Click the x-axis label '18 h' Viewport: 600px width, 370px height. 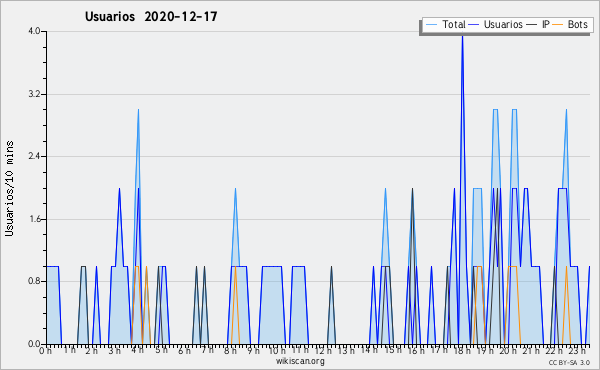point(462,351)
